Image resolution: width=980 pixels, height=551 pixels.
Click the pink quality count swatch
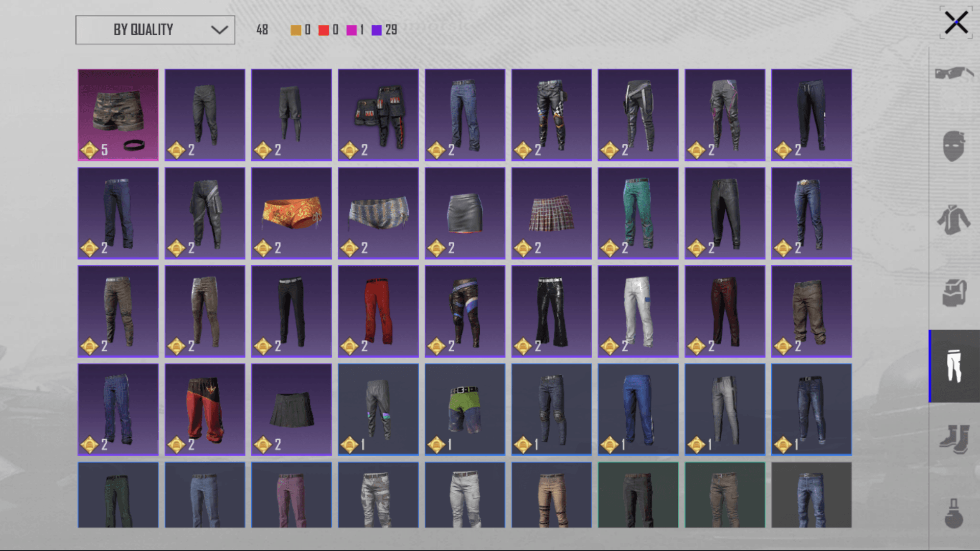[x=351, y=30]
